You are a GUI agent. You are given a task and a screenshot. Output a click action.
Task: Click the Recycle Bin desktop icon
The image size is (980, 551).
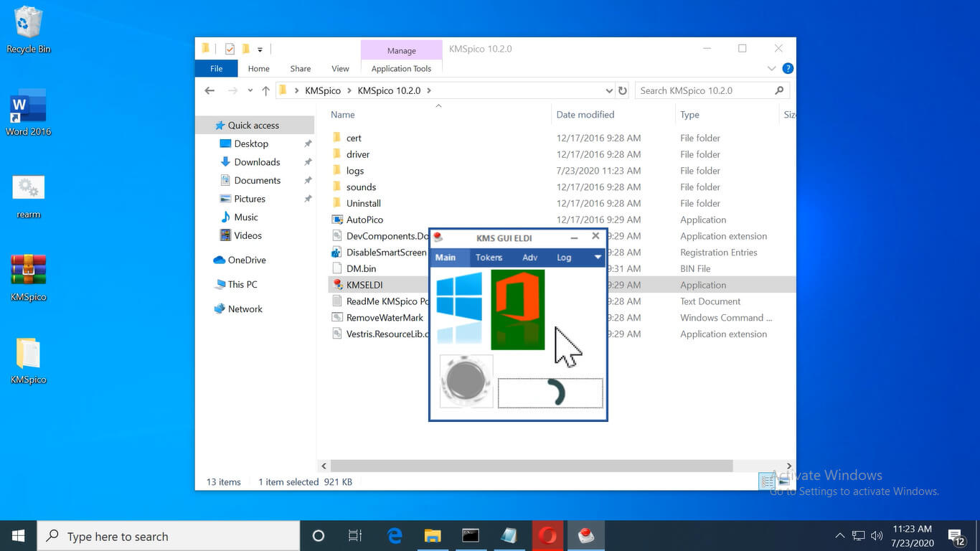pos(29,31)
